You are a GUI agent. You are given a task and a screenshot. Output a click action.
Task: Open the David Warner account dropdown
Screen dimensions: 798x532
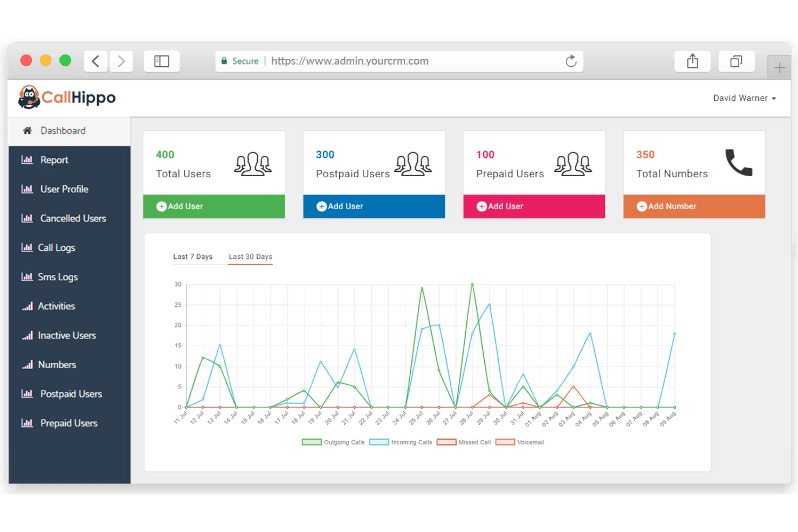(x=745, y=98)
